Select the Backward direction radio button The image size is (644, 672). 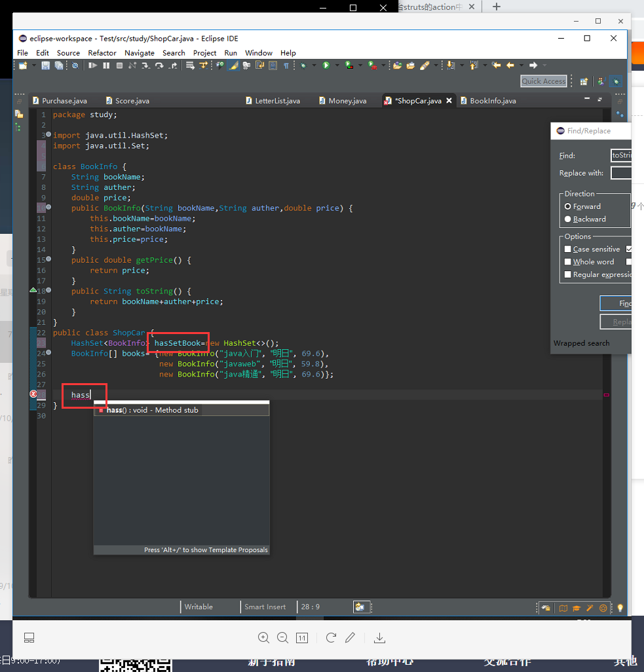[x=568, y=219]
